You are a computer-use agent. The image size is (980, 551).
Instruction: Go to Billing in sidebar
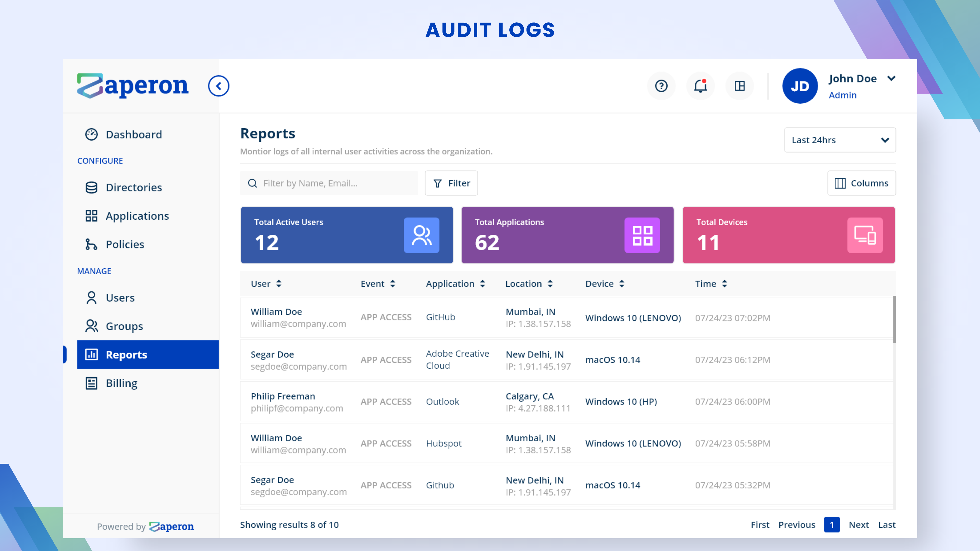[121, 383]
